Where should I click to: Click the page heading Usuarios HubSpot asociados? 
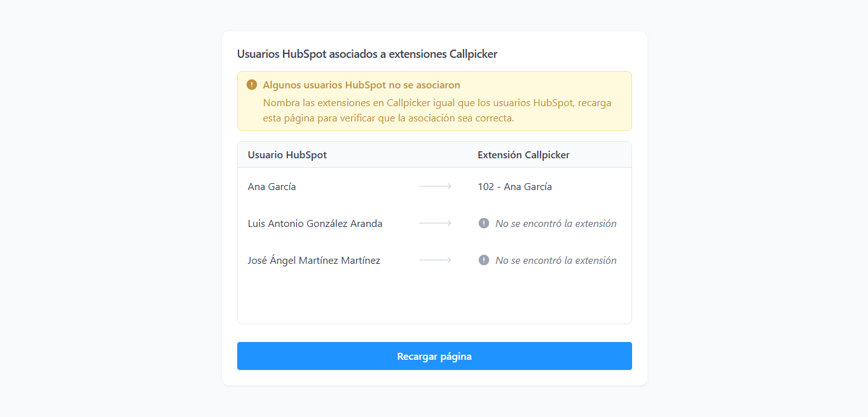point(367,54)
